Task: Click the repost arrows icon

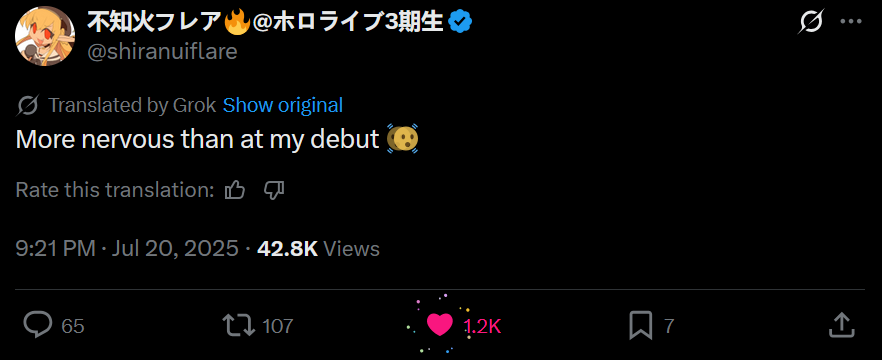Action: click(x=238, y=325)
